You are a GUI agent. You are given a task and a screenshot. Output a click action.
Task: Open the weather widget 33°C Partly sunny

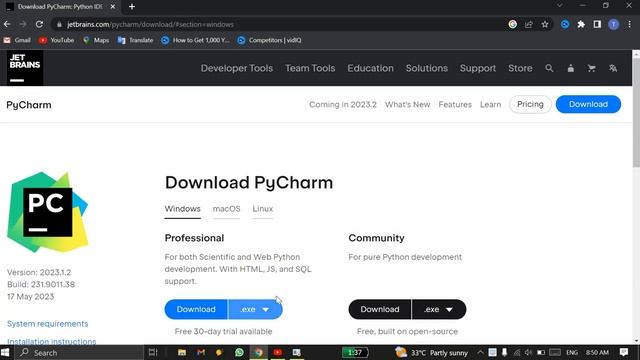431,352
